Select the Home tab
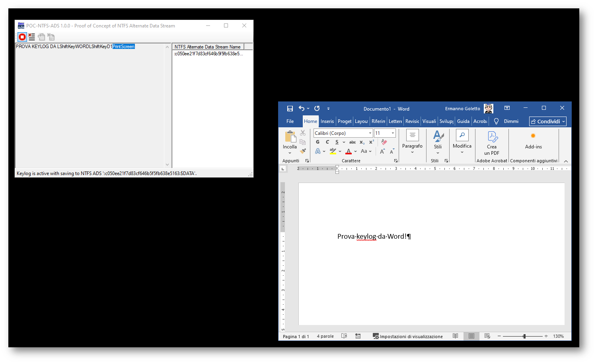 (310, 121)
